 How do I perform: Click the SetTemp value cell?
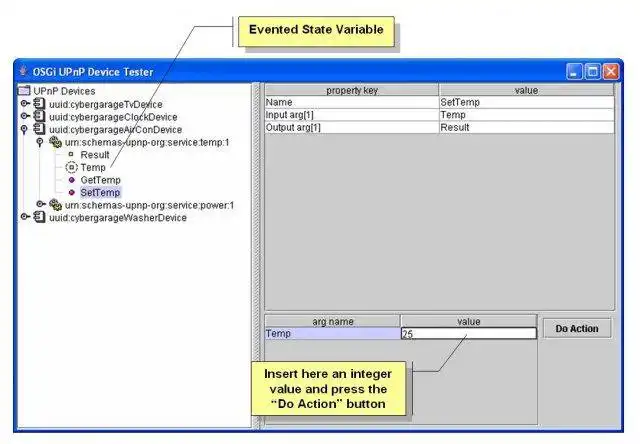526,102
